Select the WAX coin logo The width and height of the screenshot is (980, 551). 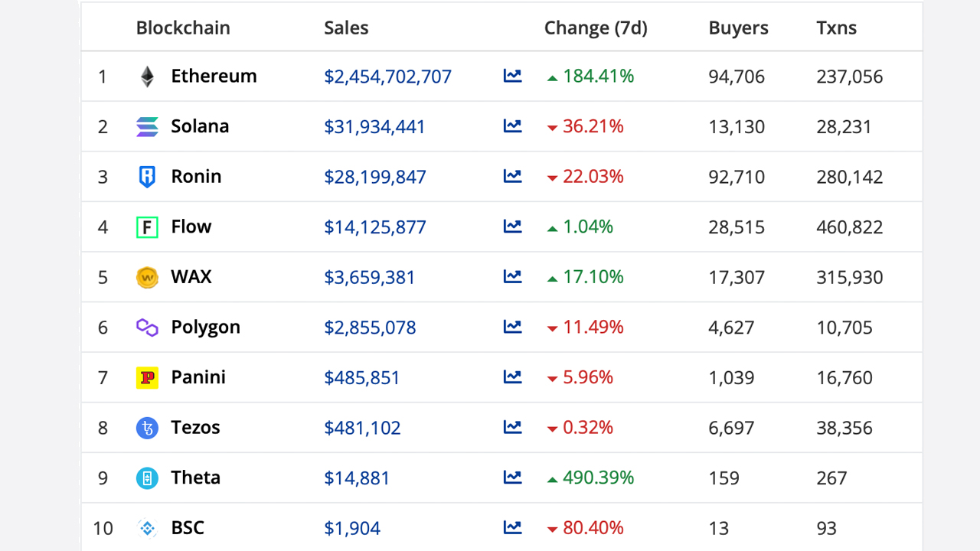[x=147, y=277]
